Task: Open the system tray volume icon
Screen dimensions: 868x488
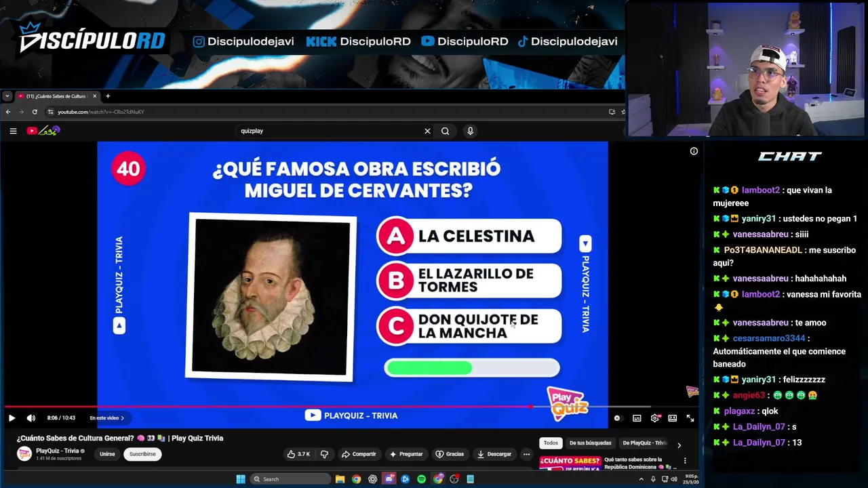Action: point(673,479)
